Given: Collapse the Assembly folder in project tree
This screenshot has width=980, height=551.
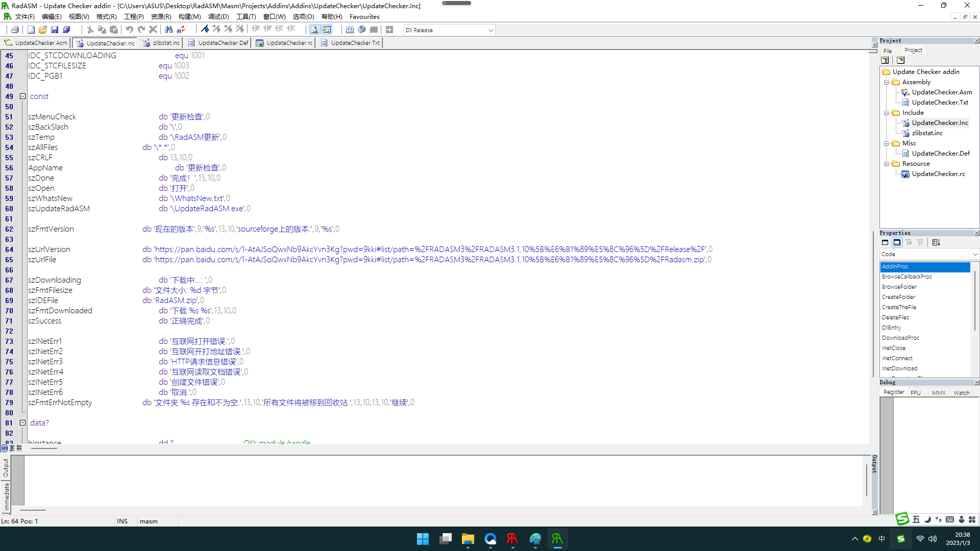Looking at the screenshot, I should pyautogui.click(x=887, y=82).
